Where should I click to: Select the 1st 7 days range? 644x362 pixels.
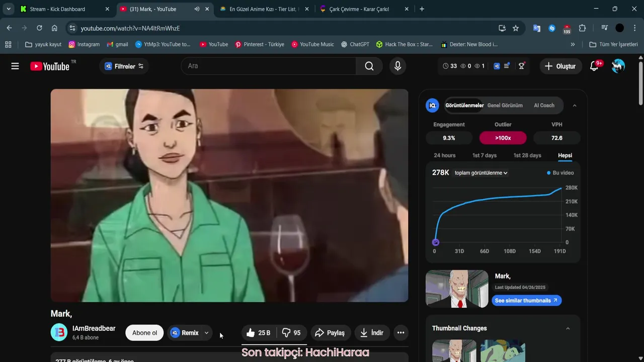click(485, 155)
